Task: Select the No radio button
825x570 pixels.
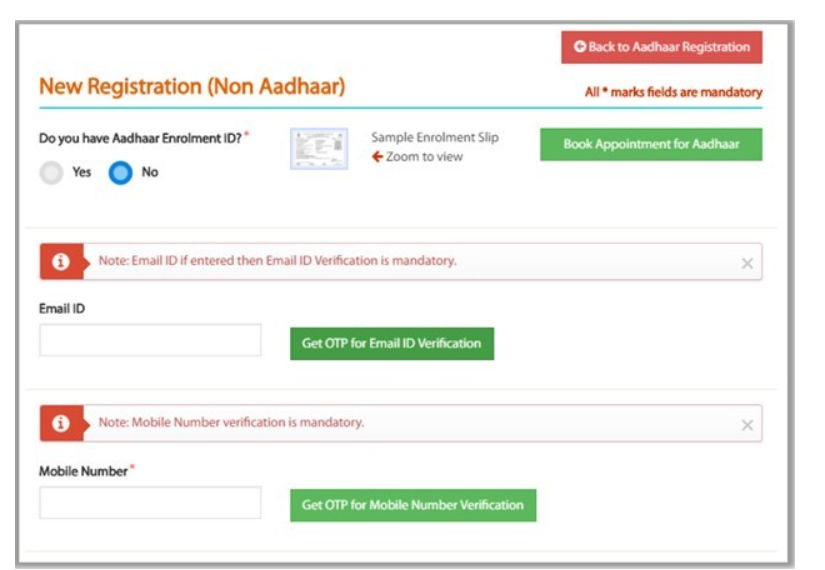Action: click(x=120, y=173)
